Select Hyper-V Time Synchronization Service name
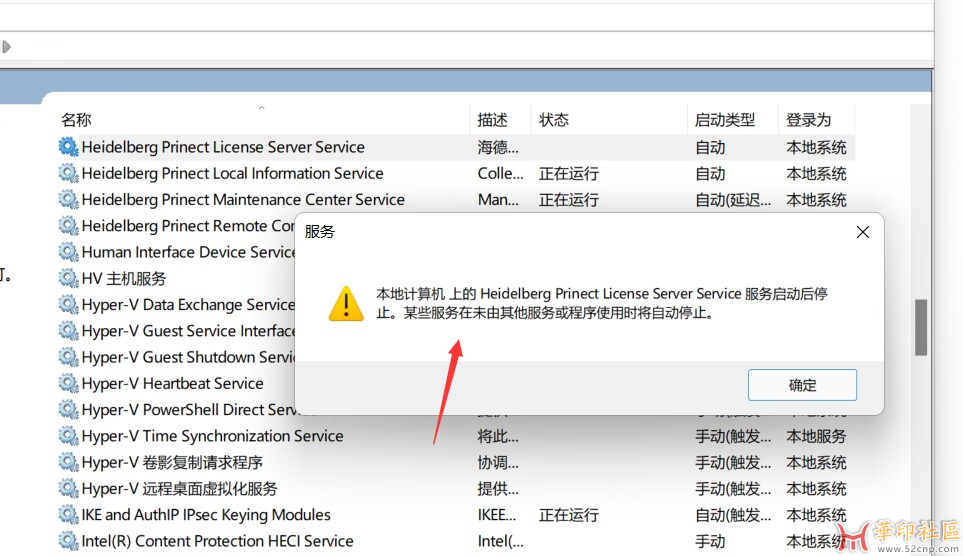Image resolution: width=963 pixels, height=556 pixels. click(212, 436)
